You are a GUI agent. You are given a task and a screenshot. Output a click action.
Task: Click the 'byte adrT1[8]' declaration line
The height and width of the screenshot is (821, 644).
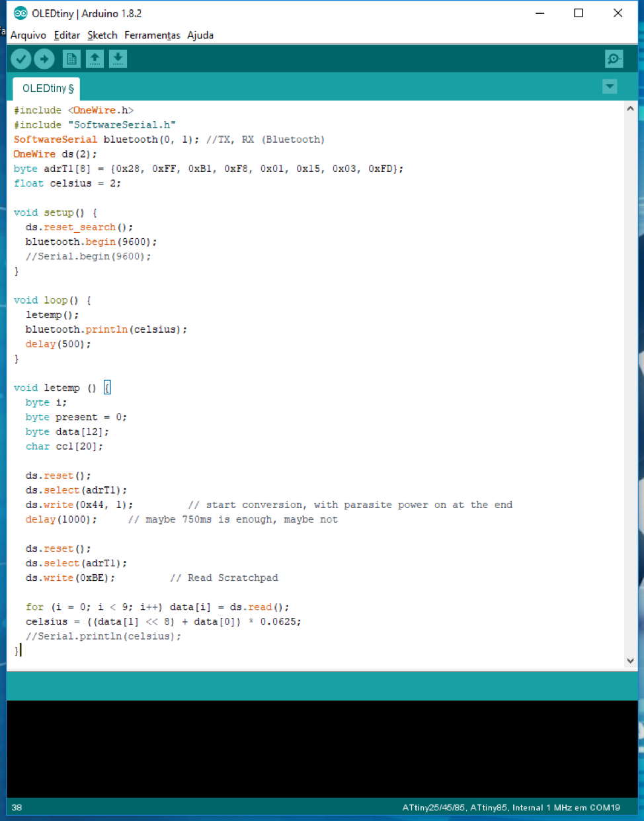tap(208, 169)
